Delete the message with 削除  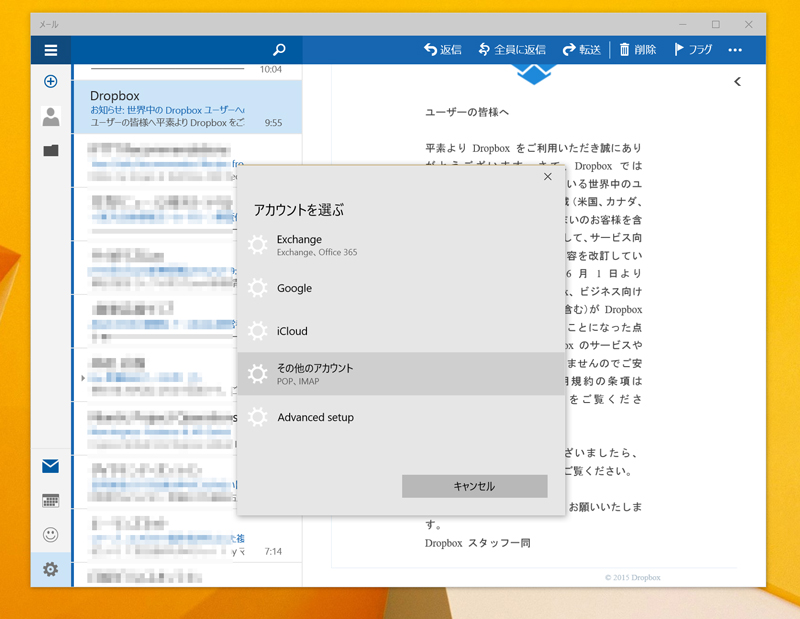638,49
